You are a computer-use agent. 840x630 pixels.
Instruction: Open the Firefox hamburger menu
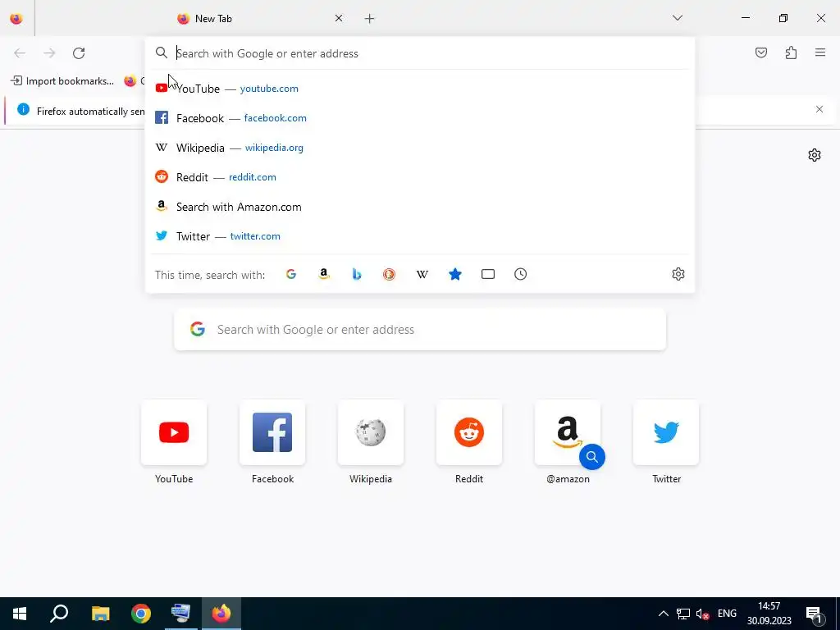[x=820, y=52]
